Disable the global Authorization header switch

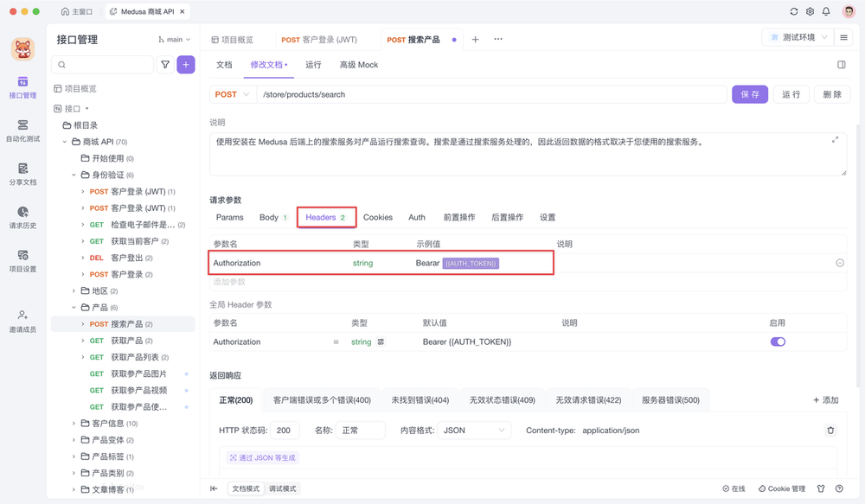pos(778,341)
